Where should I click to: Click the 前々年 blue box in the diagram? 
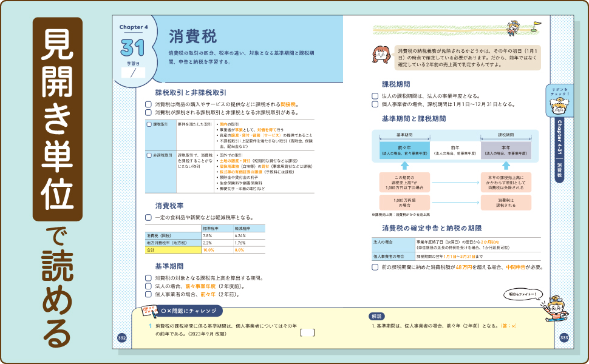[x=404, y=150]
